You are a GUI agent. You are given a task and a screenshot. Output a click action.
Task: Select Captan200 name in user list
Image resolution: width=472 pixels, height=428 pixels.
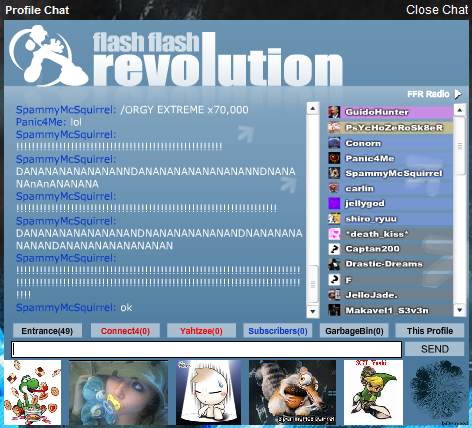point(372,249)
